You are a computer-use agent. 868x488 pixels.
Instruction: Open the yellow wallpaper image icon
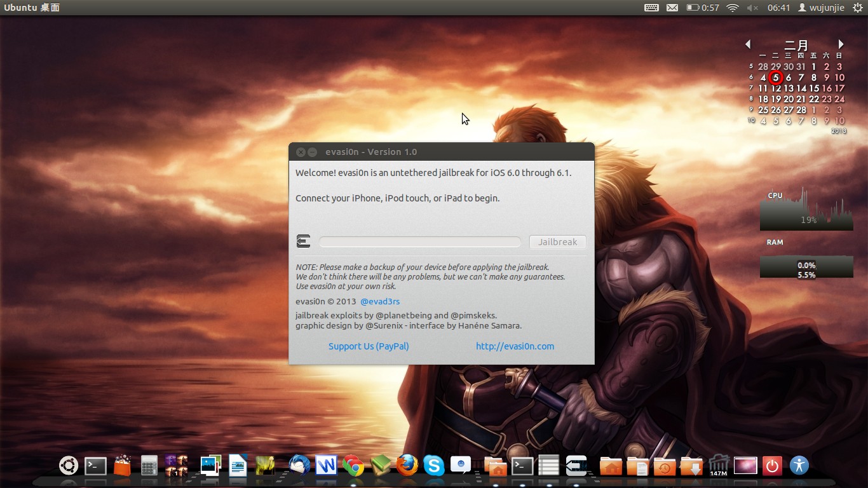pos(265,466)
